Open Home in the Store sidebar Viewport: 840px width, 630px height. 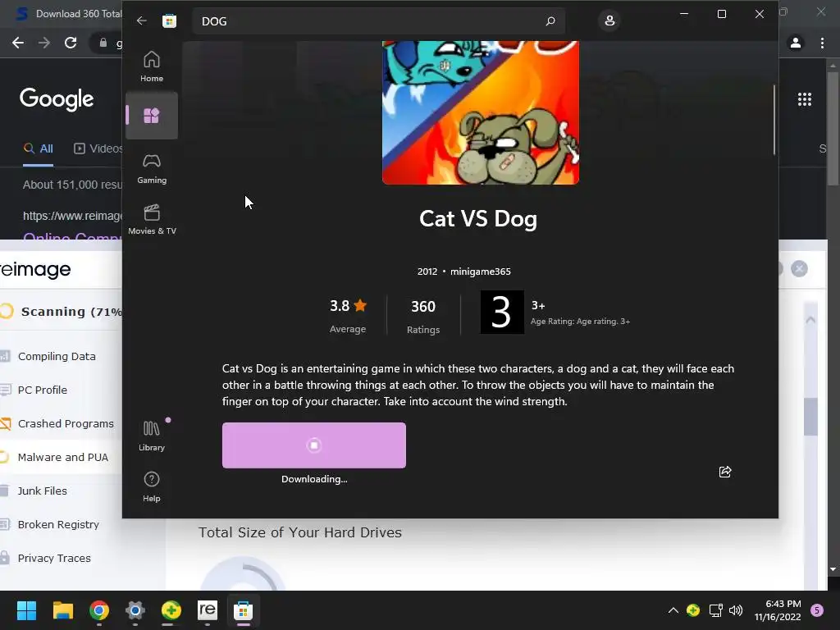(152, 66)
